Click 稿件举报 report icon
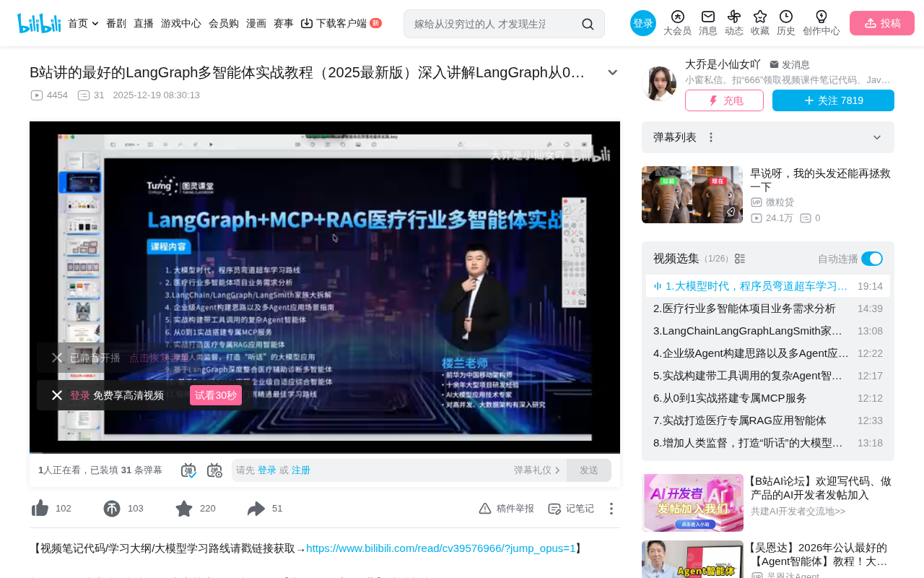This screenshot has width=924, height=578. [506, 509]
